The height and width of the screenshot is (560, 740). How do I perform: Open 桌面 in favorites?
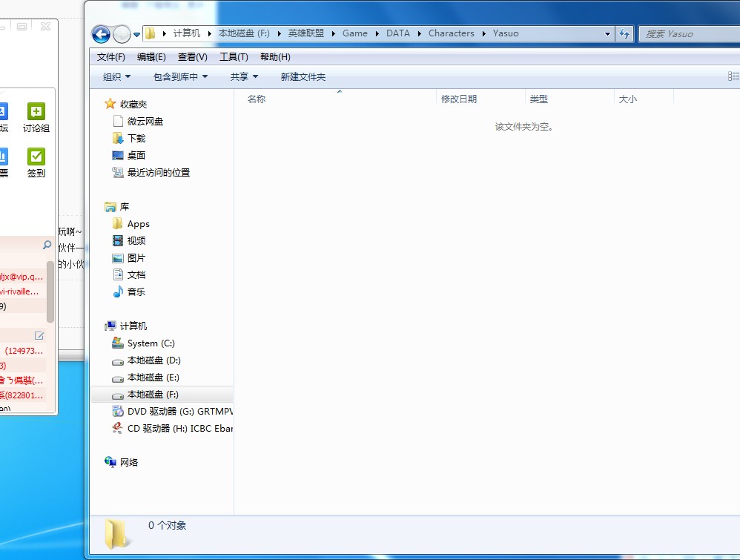136,155
